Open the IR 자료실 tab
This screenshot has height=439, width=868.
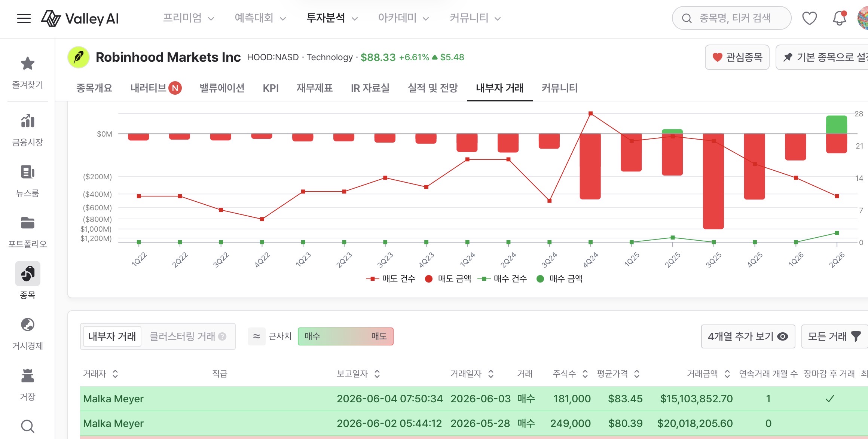370,88
